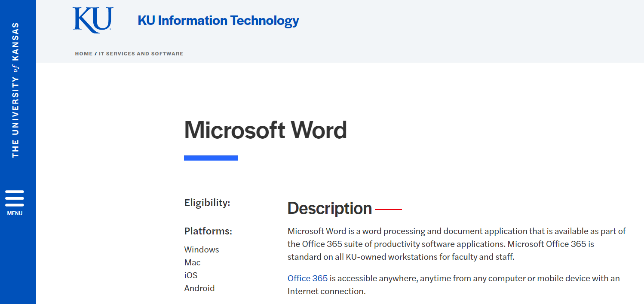Click Mac in the platforms list

pyautogui.click(x=192, y=262)
